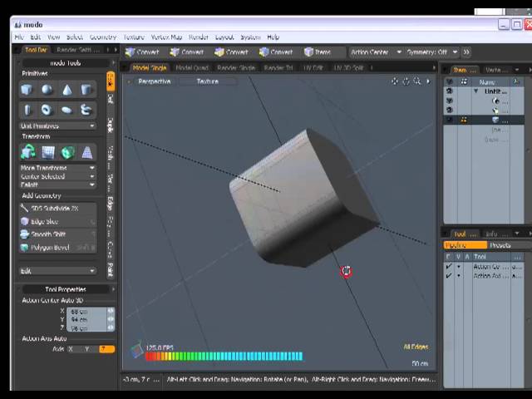Open the Symmetry: Off dropdown

click(x=432, y=52)
